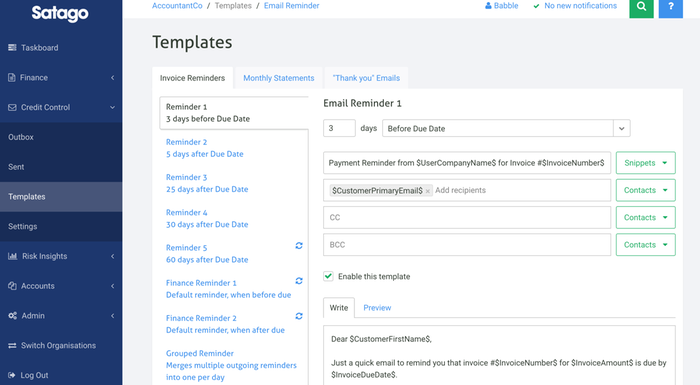This screenshot has height=385, width=700.
Task: Click the days number input field
Action: [x=339, y=129]
